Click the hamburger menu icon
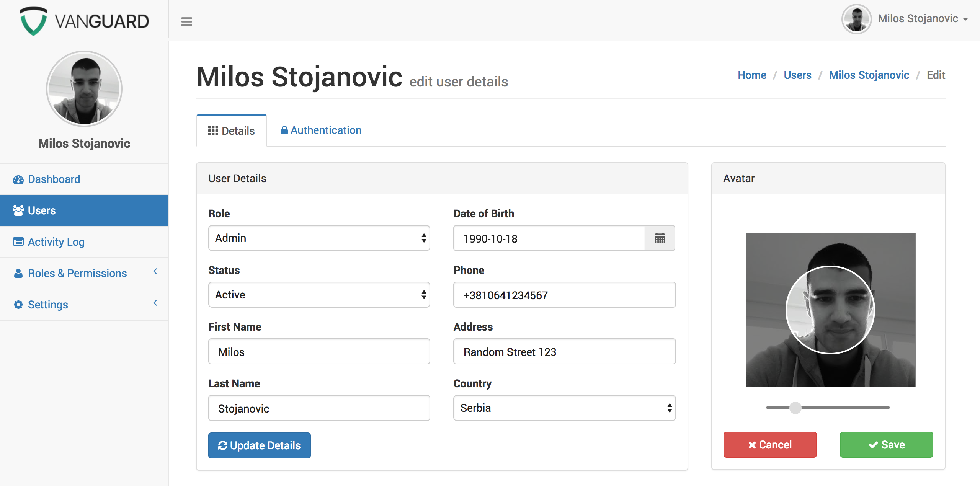The image size is (980, 486). pyautogui.click(x=186, y=21)
